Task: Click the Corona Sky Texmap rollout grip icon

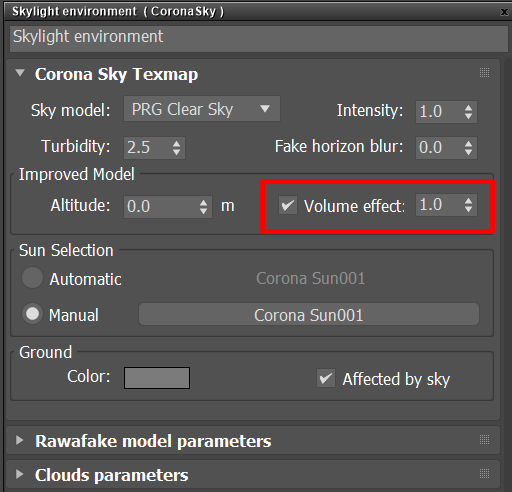Action: click(484, 73)
